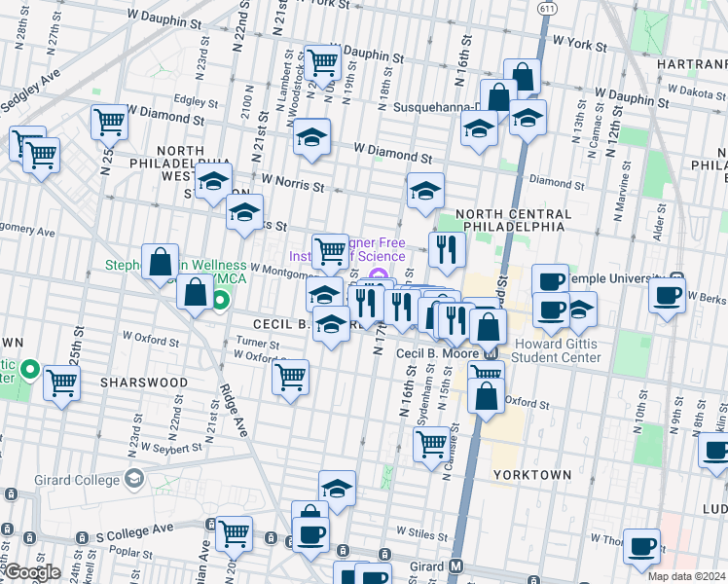Select the grocery cart marker at N 25th and W Diamond St
This screenshot has height=584, width=728.
coord(109,123)
